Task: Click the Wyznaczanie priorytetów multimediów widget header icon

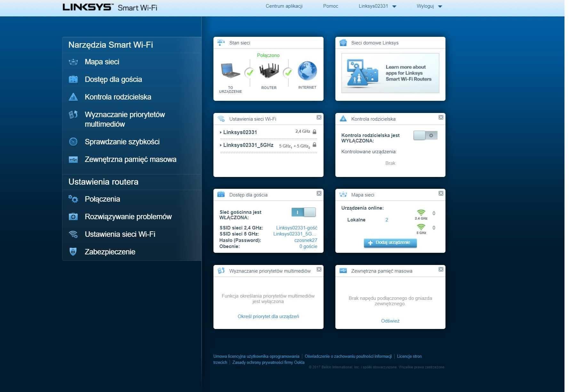Action: tap(221, 271)
